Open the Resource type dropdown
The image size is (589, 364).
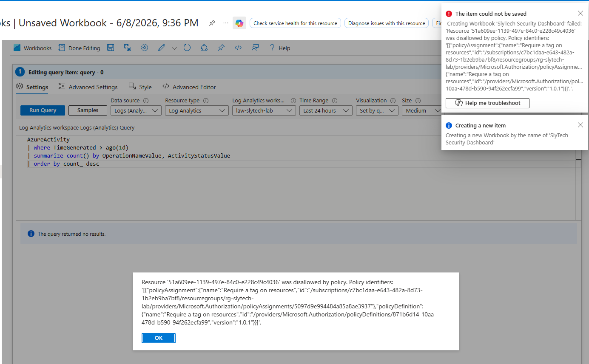tap(197, 110)
